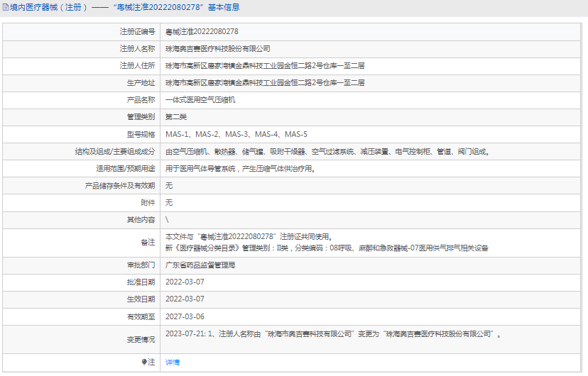Image resolution: width=588 pixels, height=376 pixels.
Task: Click the 变更情况 label
Action: pos(141,340)
